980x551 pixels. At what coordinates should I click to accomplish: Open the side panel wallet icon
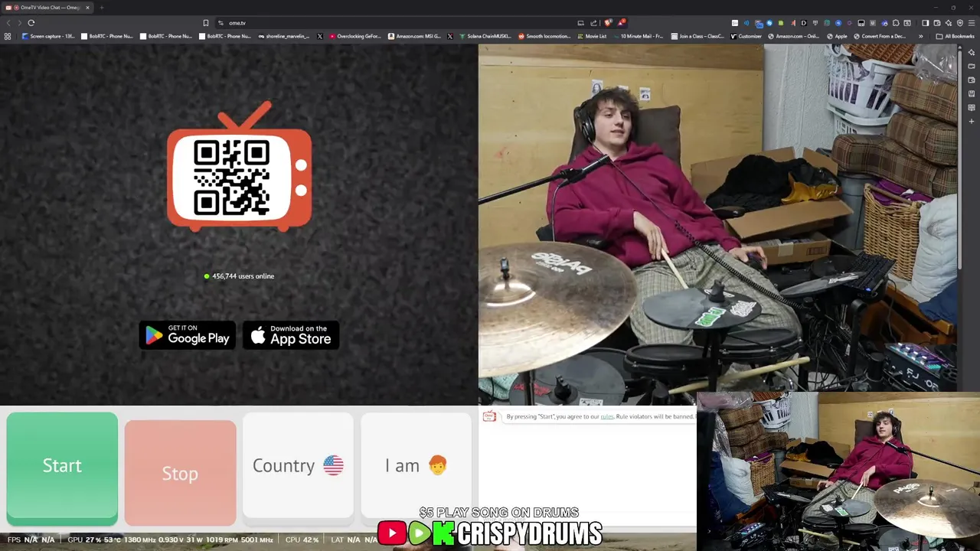pyautogui.click(x=972, y=80)
